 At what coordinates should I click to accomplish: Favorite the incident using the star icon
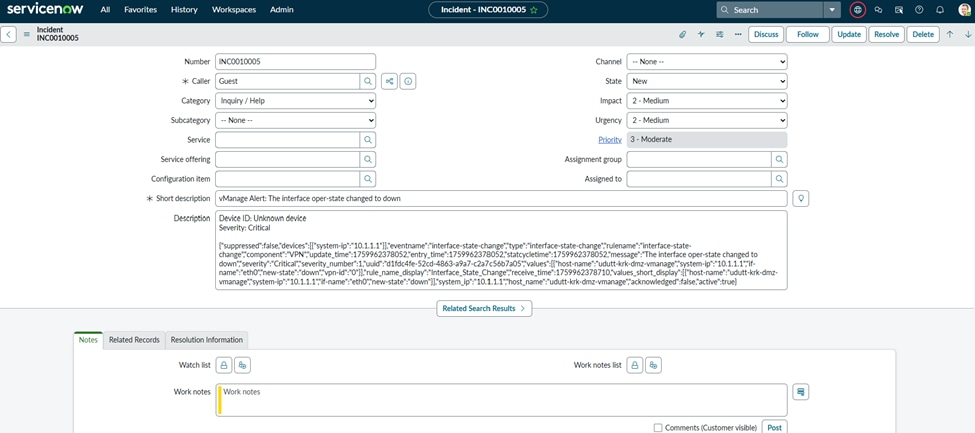(x=534, y=10)
